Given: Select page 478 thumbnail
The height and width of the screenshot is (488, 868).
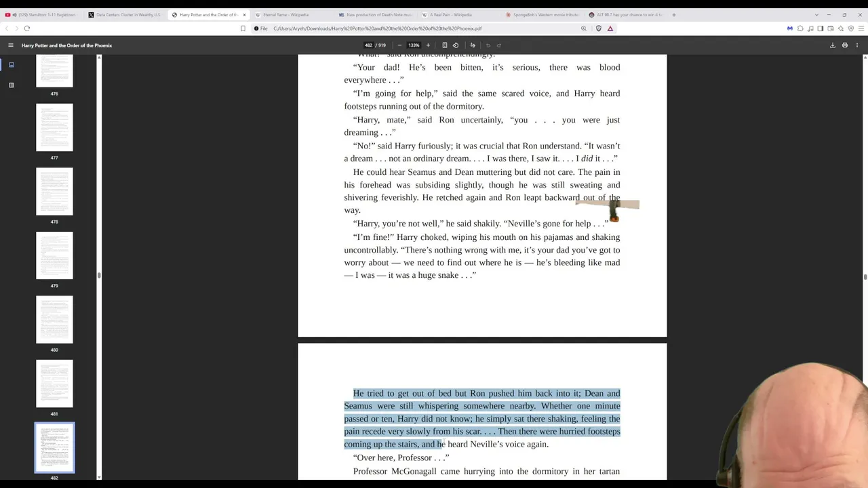Looking at the screenshot, I should pyautogui.click(x=54, y=191).
